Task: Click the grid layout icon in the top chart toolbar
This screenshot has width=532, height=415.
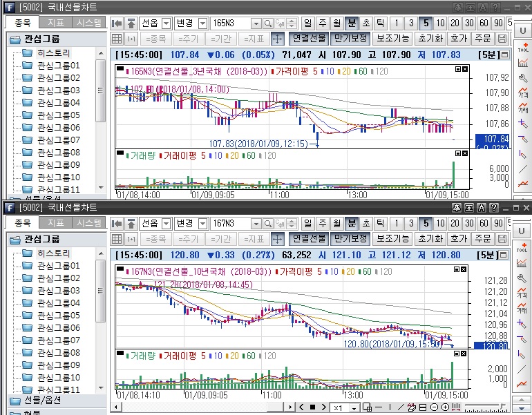Action: tap(117, 38)
